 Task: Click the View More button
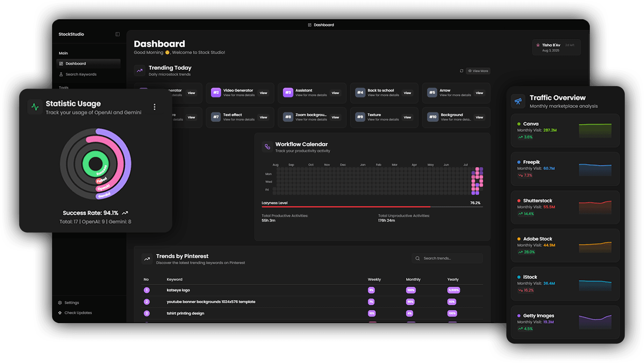478,71
